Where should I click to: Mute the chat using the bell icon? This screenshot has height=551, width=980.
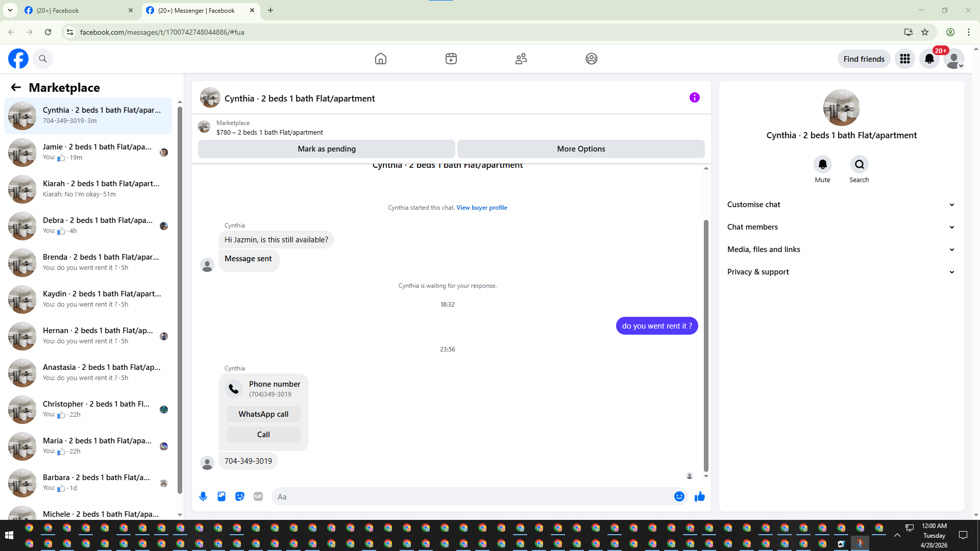[x=823, y=164]
